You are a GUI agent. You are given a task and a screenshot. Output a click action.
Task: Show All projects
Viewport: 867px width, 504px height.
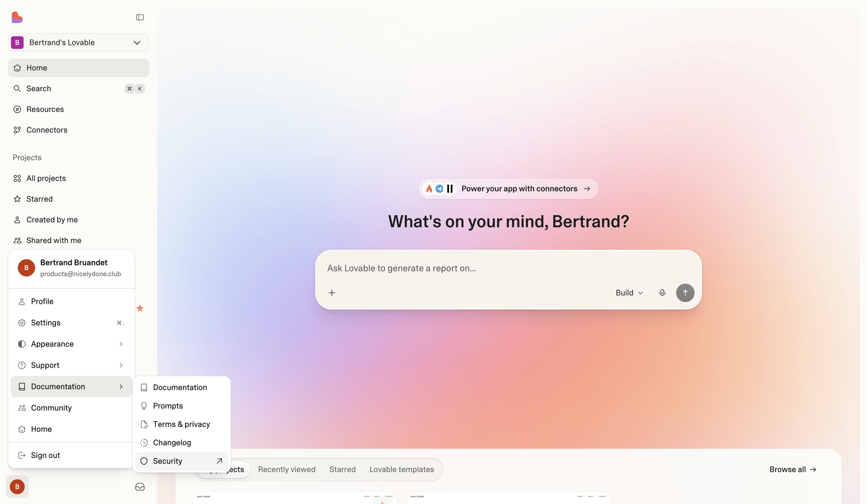tap(78, 178)
